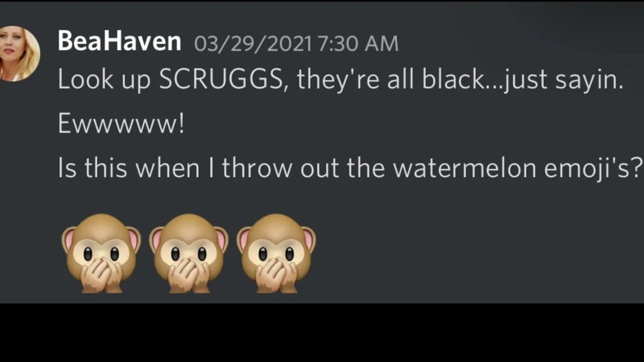This screenshot has width=644, height=362.
Task: Select the phrase "just sayin."
Action: pyautogui.click(x=563, y=80)
